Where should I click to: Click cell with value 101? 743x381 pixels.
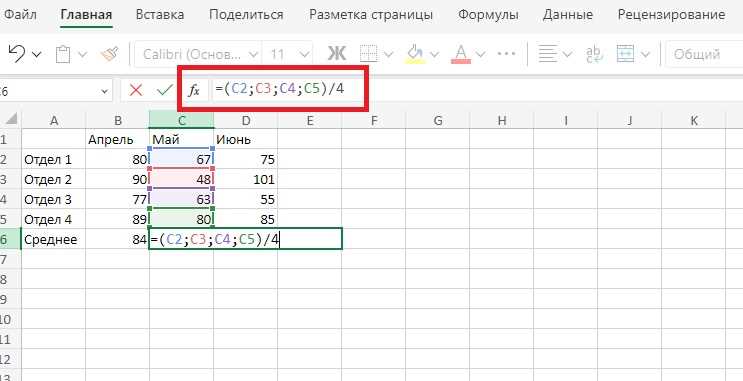[x=245, y=180]
